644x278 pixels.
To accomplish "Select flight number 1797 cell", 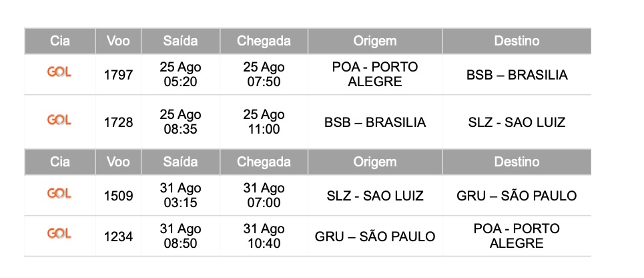I will (x=118, y=75).
